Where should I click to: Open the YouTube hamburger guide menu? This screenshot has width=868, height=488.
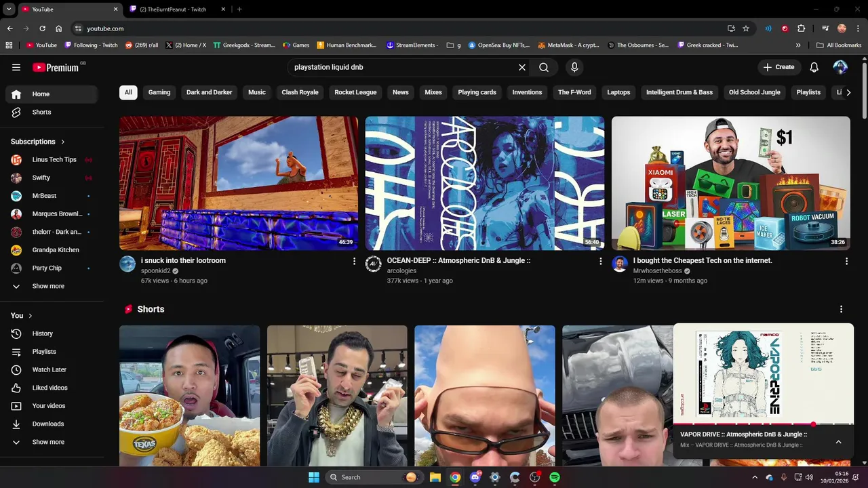pyautogui.click(x=16, y=67)
